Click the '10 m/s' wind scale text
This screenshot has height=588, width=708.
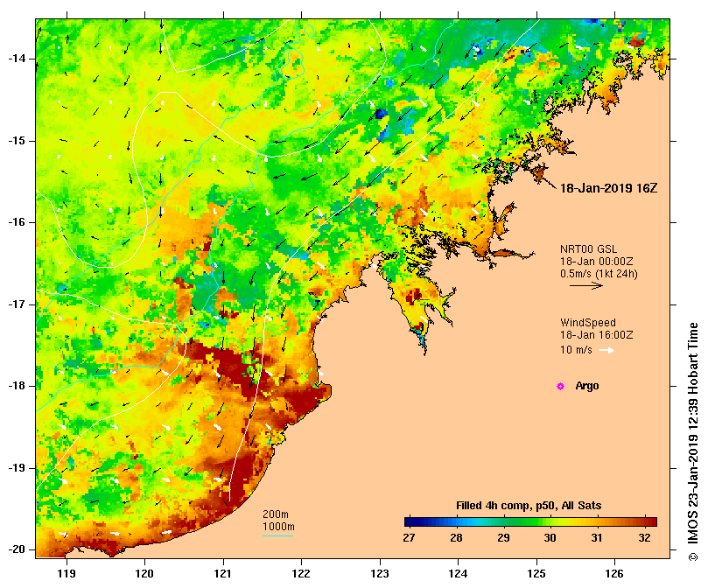576,350
